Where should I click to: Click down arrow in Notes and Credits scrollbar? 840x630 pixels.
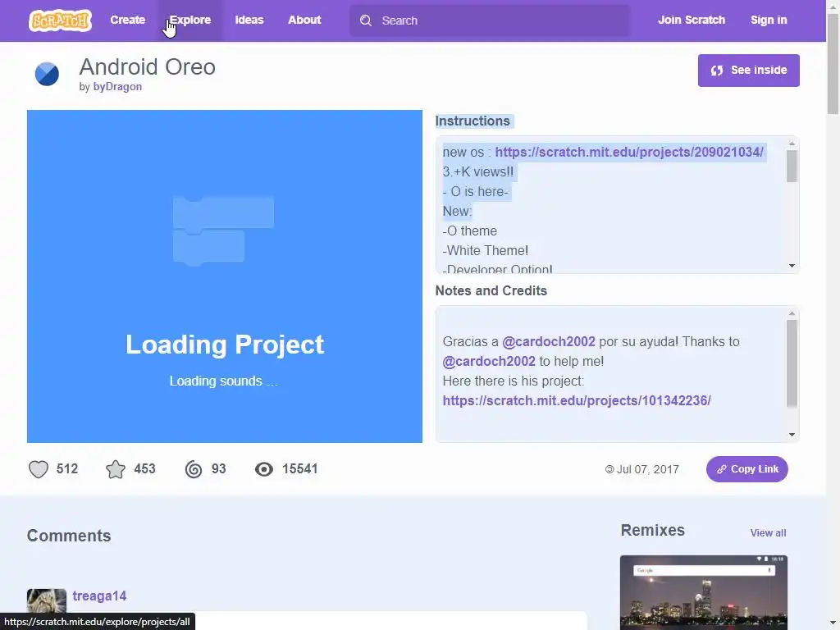pos(792,435)
